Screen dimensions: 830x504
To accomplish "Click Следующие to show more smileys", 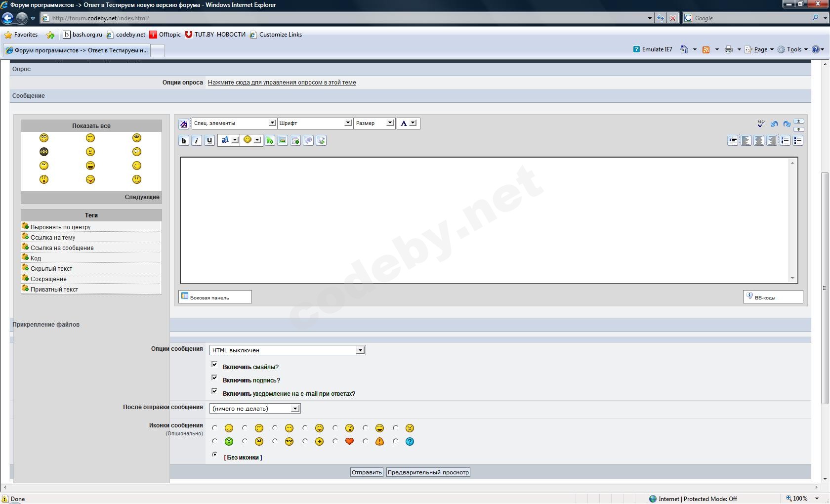I will (x=142, y=197).
